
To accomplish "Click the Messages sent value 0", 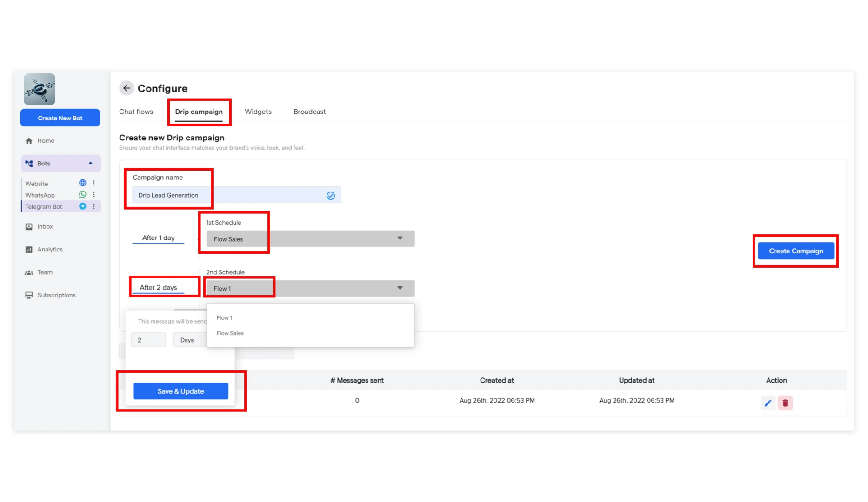I will (357, 400).
